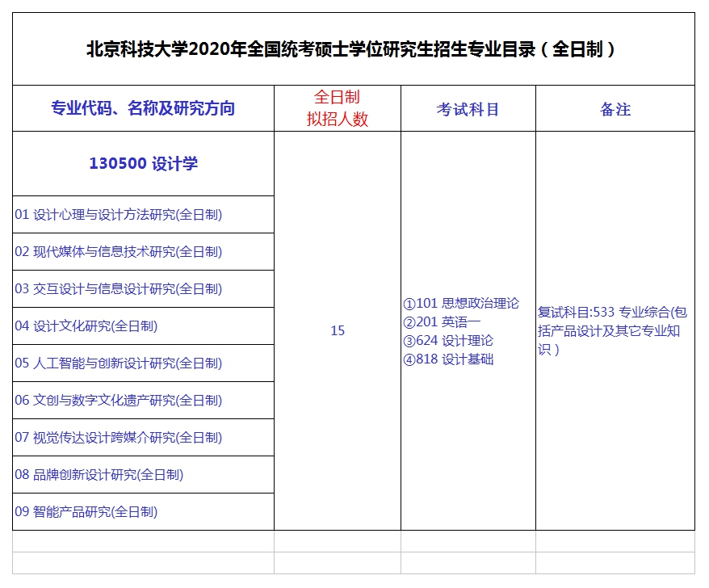Click row 07 视觉传达设计跨媒介研究
This screenshot has width=709, height=588.
pyautogui.click(x=119, y=438)
